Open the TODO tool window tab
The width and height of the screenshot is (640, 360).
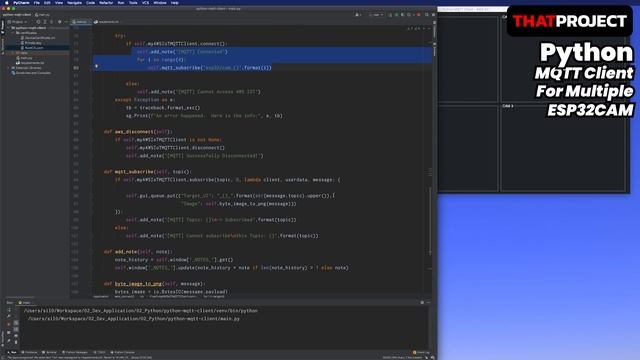tap(100, 352)
